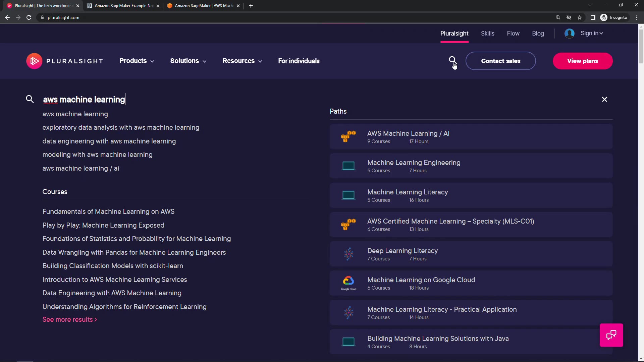Close the search overlay with the X
Viewport: 644px width, 362px height.
[x=604, y=100]
